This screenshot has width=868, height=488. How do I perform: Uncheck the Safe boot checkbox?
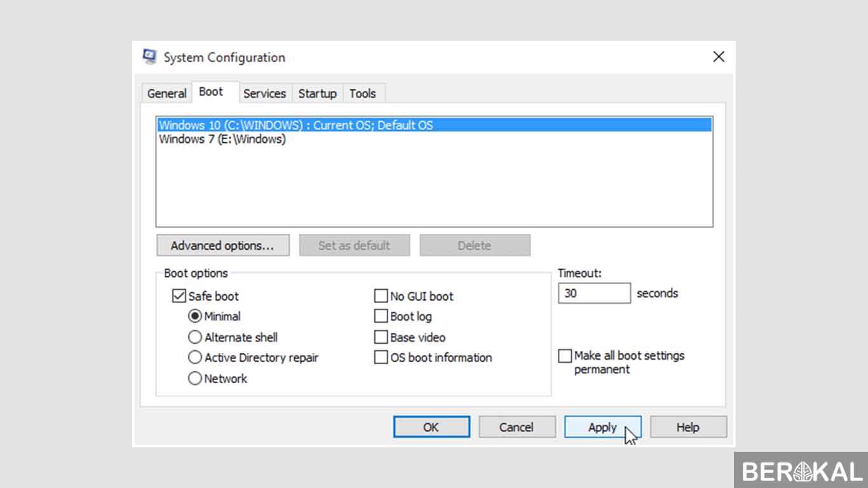point(179,296)
